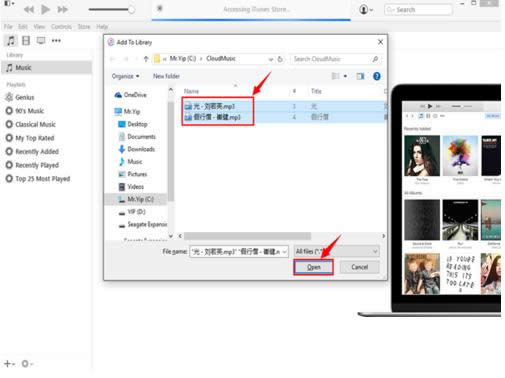The image size is (505, 378).
Task: Select the TV Shows monitor icon
Action: [x=41, y=41]
